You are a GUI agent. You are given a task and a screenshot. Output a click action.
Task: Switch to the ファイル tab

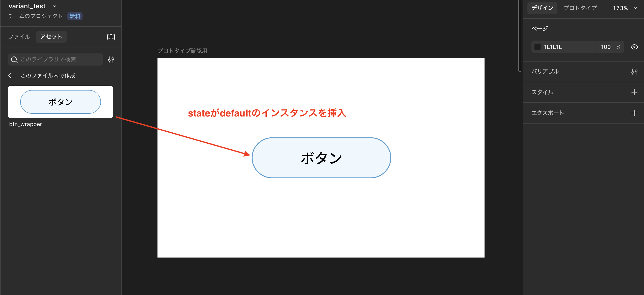coord(19,37)
